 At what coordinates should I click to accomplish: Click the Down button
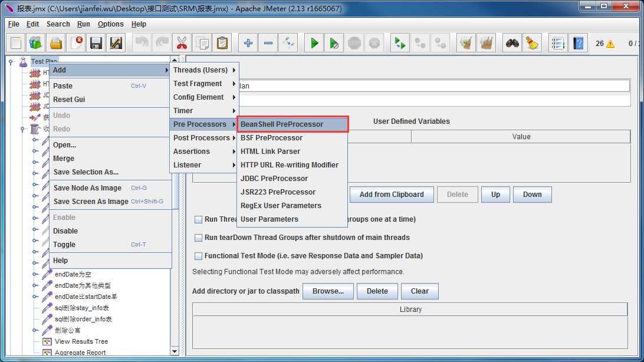[x=533, y=195]
